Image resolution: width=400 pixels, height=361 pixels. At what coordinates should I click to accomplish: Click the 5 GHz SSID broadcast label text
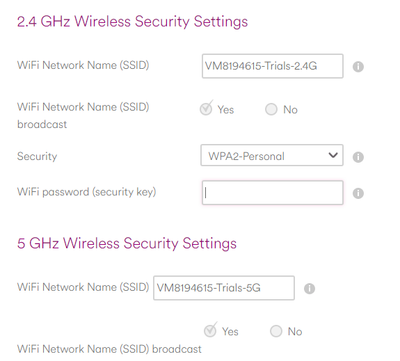coord(109,349)
